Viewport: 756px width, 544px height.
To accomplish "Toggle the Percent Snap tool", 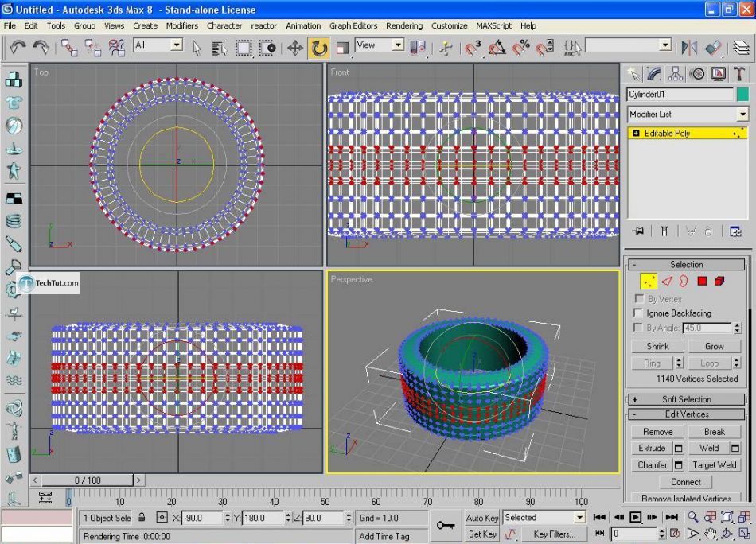I will [521, 48].
